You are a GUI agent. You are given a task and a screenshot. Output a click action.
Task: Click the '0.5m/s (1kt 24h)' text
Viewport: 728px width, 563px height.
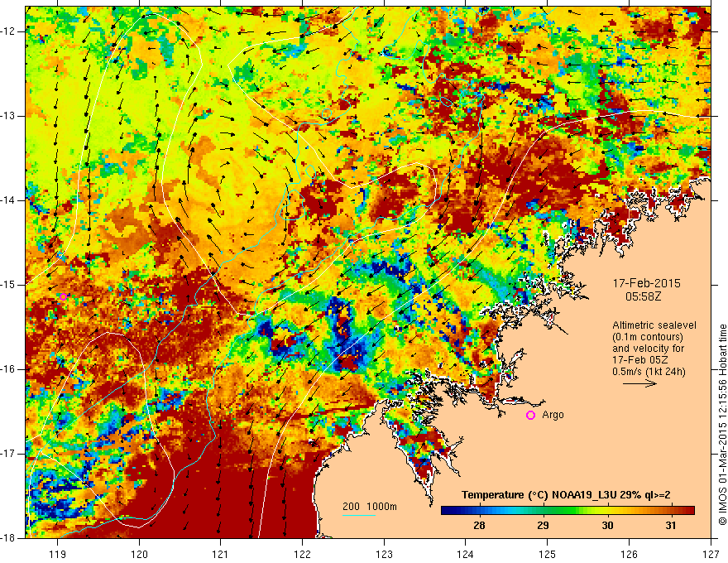click(x=649, y=372)
